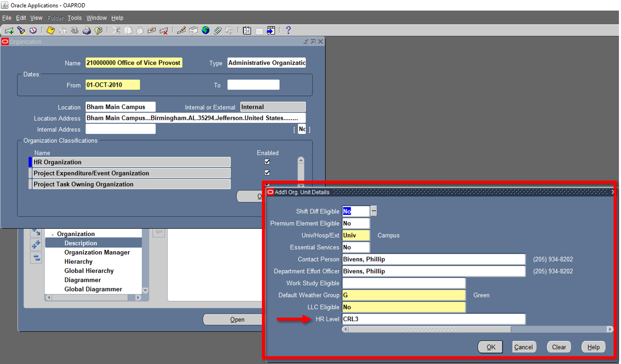
Task: Open list of values for Shift Diff Eligible
Action: (374, 211)
